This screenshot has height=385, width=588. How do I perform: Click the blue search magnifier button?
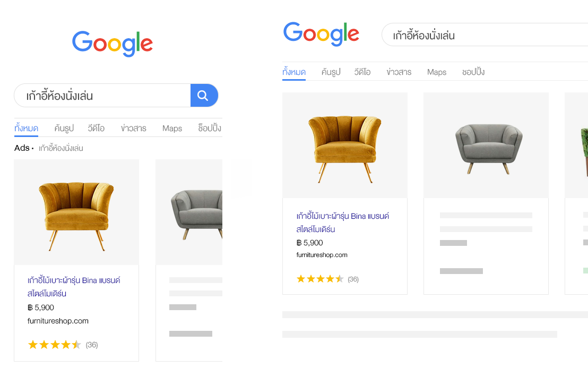point(204,95)
